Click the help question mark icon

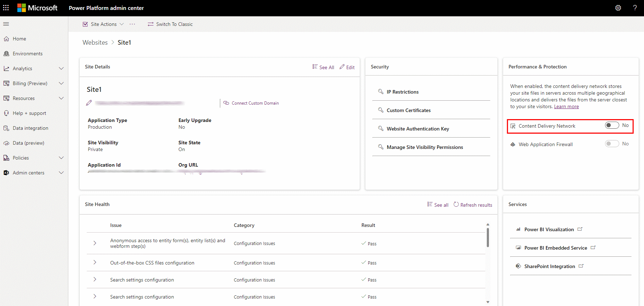click(635, 8)
